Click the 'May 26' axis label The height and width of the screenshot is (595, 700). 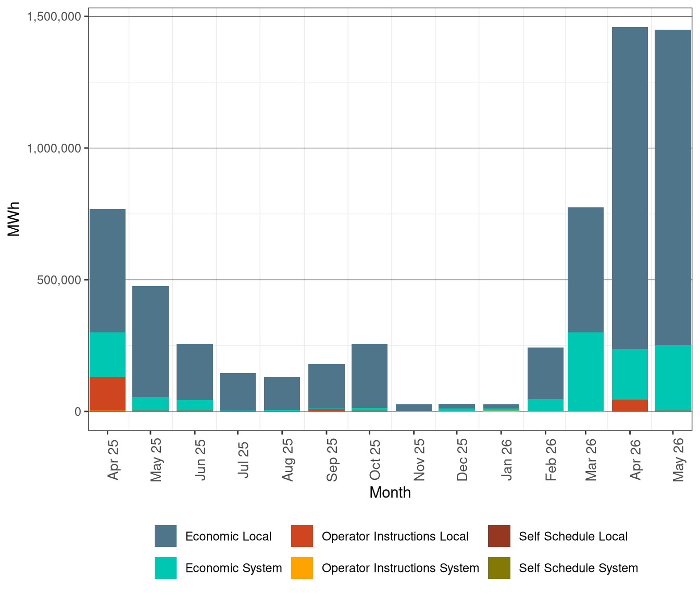coord(679,460)
